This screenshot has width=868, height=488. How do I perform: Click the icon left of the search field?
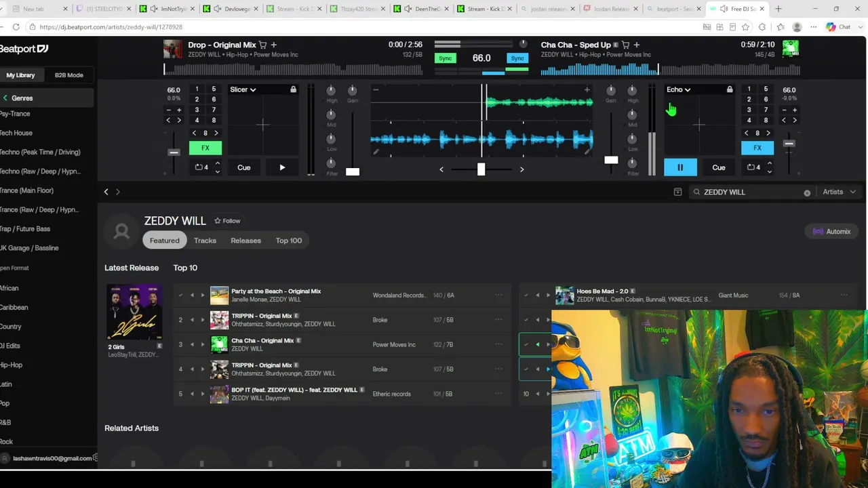(x=677, y=192)
